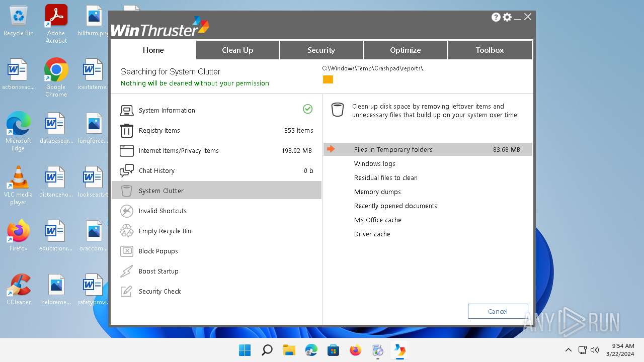
Task: Select the lookseast.rtf desktop file
Action: (x=94, y=182)
